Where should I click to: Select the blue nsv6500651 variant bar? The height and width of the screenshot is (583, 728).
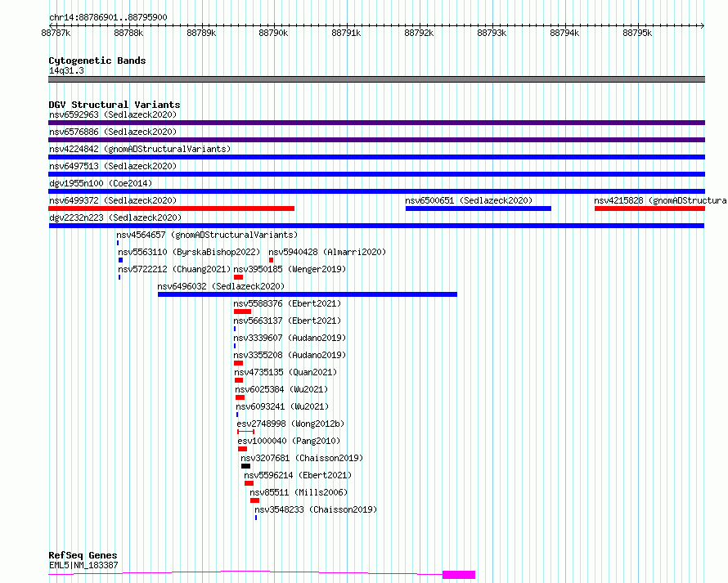point(479,209)
